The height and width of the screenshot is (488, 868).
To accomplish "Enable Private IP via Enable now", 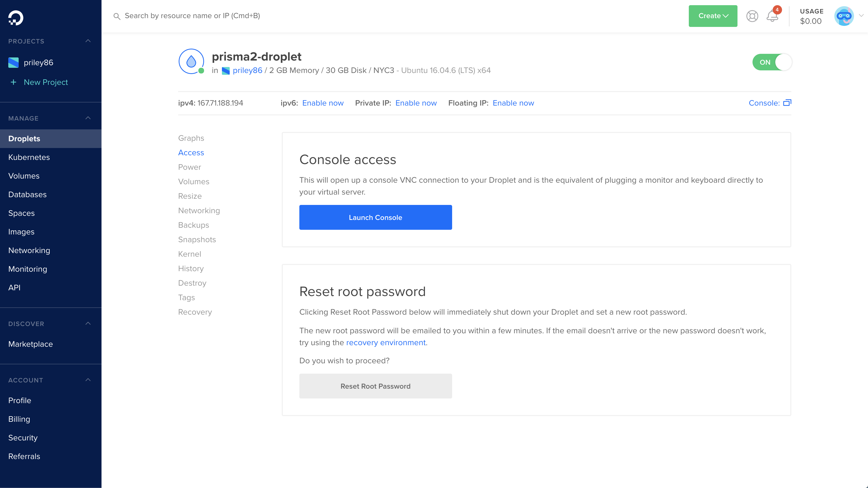I will pyautogui.click(x=416, y=103).
